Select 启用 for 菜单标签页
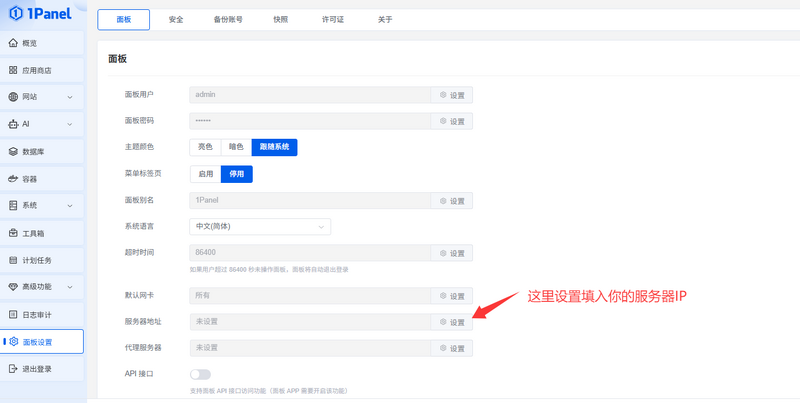 click(205, 174)
